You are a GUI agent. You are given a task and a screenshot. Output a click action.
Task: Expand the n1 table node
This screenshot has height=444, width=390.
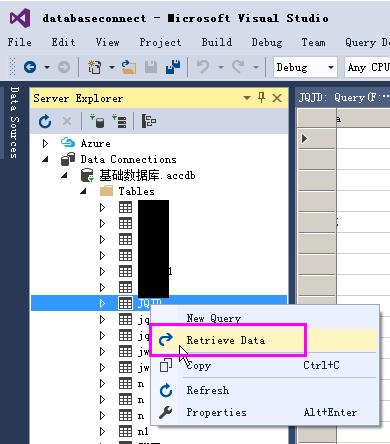coord(102,431)
